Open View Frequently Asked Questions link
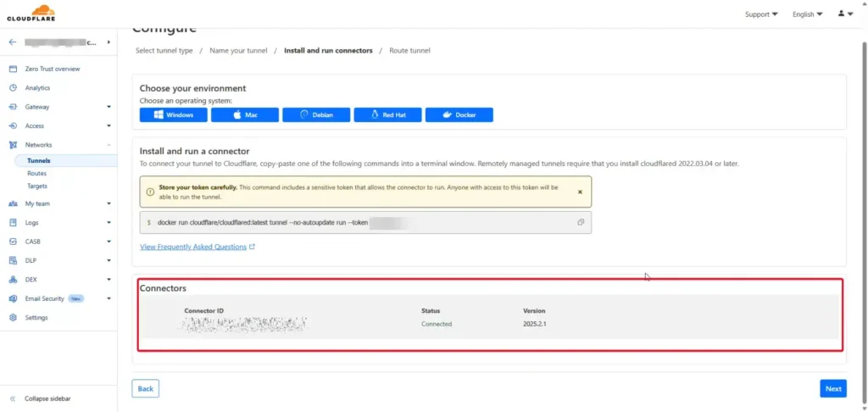Viewport: 868px width, 412px height. [197, 247]
